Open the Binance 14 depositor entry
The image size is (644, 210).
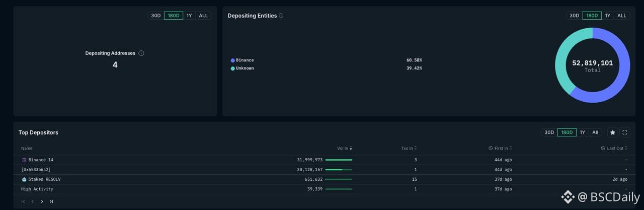click(41, 160)
